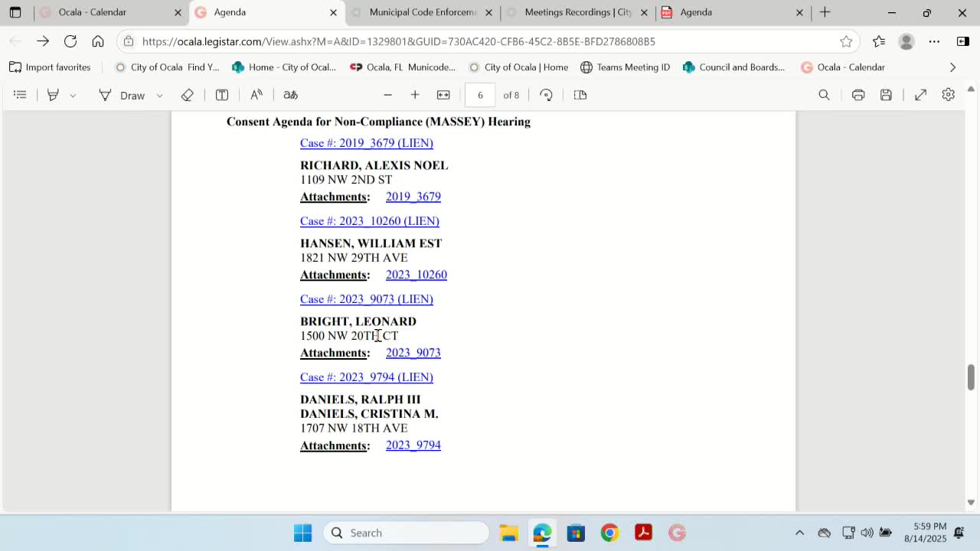This screenshot has height=551, width=980.
Task: Open Case # 2019_3679 (LIEN) link
Action: (x=367, y=143)
